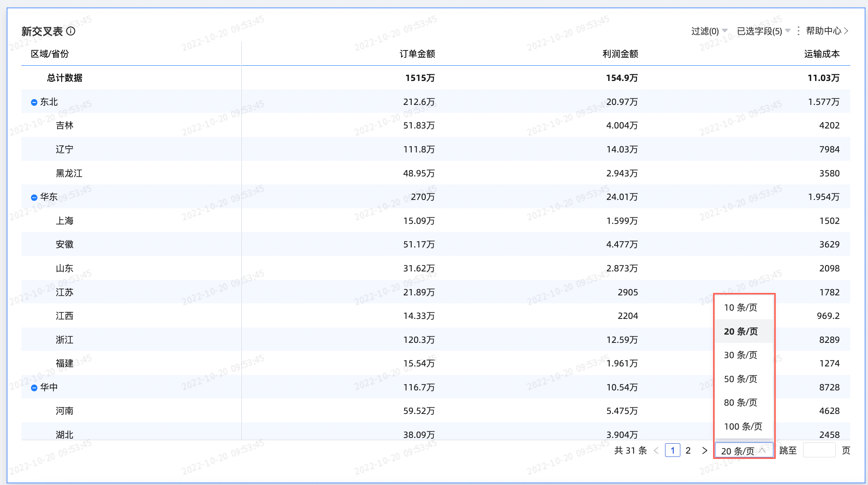Select 30 条/页 option

[744, 355]
